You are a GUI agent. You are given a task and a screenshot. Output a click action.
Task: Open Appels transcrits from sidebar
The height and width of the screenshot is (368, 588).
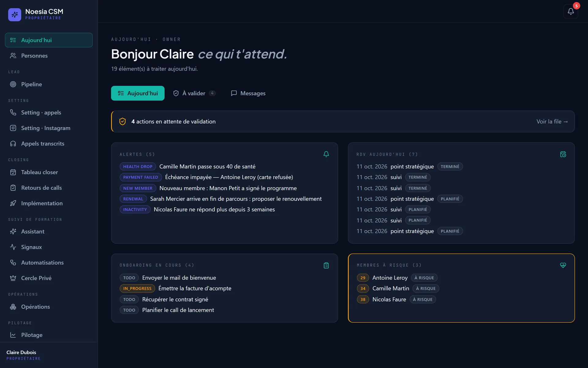point(49,144)
